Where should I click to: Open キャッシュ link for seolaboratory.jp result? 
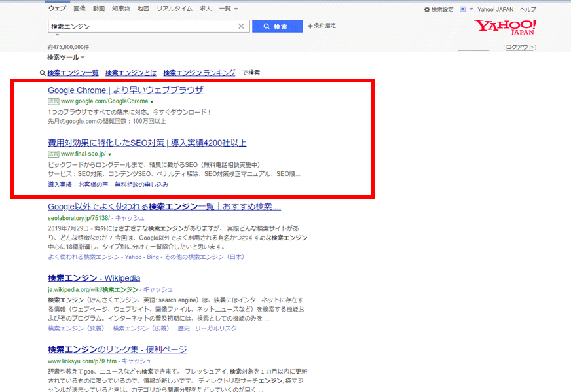[x=130, y=218]
